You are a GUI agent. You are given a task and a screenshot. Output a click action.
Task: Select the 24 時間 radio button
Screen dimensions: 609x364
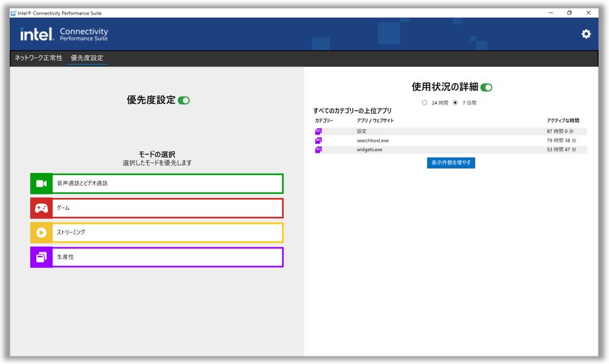[x=424, y=103]
